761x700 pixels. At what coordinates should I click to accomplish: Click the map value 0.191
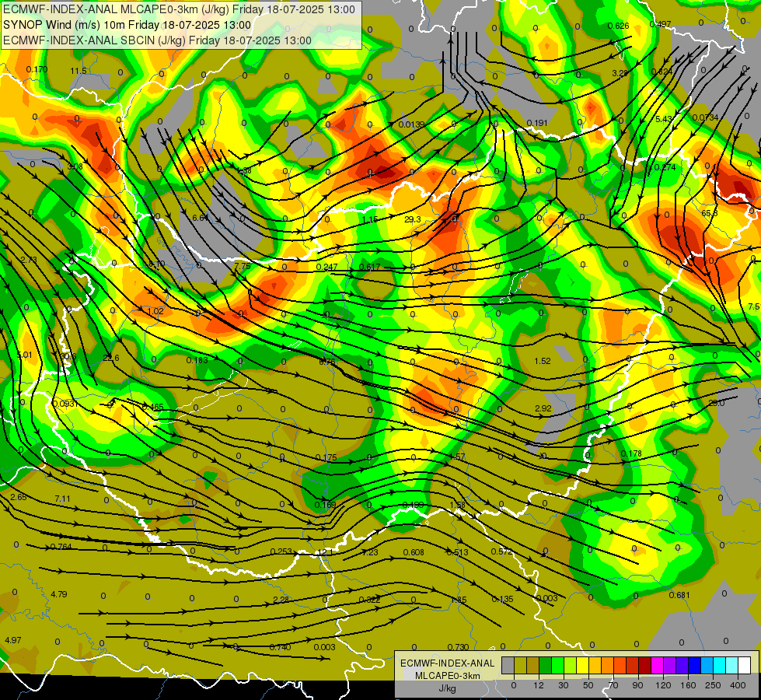(537, 123)
